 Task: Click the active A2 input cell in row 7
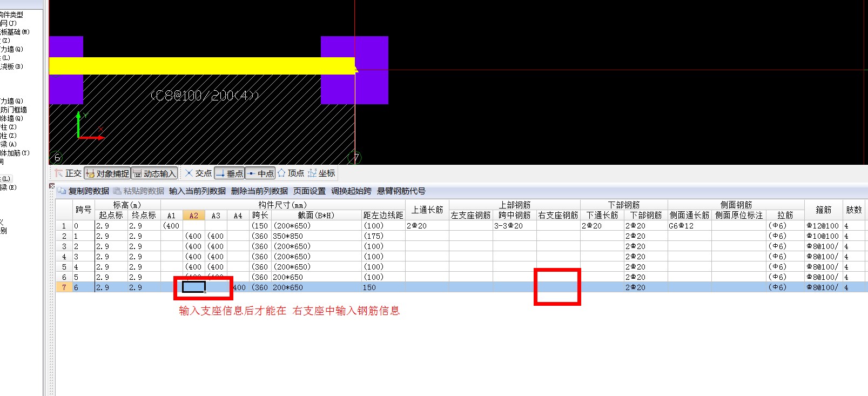193,287
